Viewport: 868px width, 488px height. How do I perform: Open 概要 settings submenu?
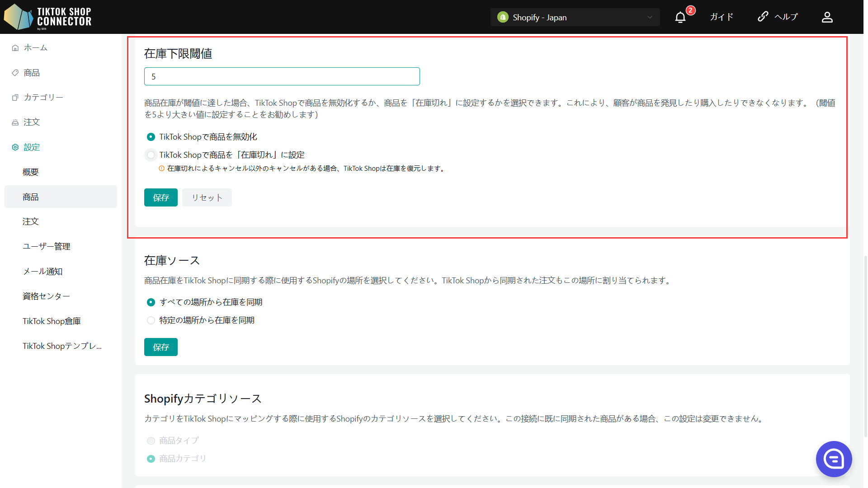(x=61, y=172)
